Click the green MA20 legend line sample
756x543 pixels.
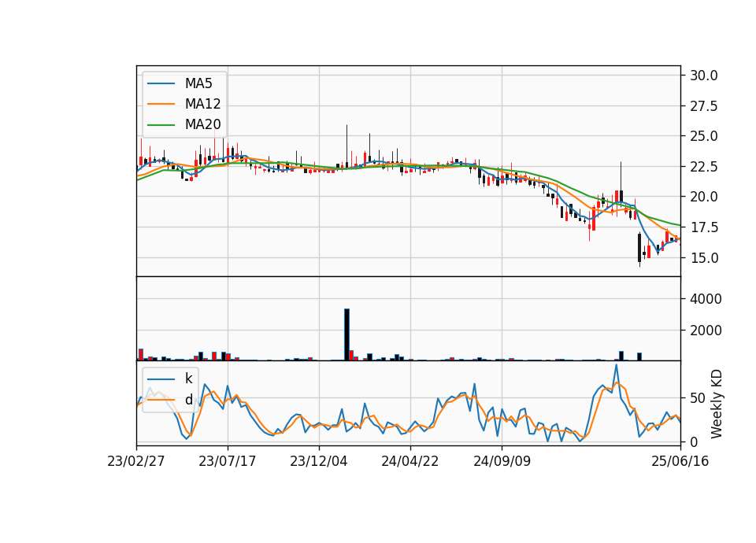(161, 125)
